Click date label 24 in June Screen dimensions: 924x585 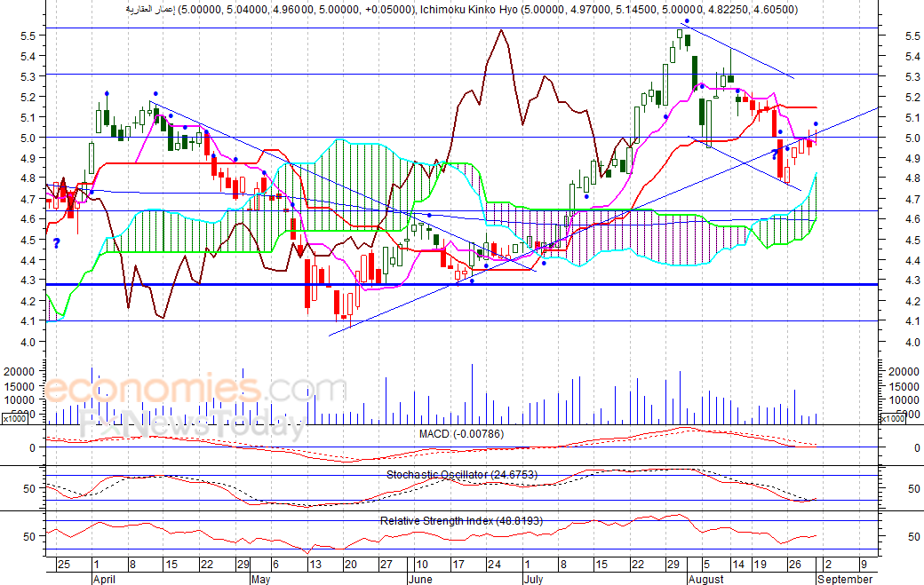coord(494,565)
